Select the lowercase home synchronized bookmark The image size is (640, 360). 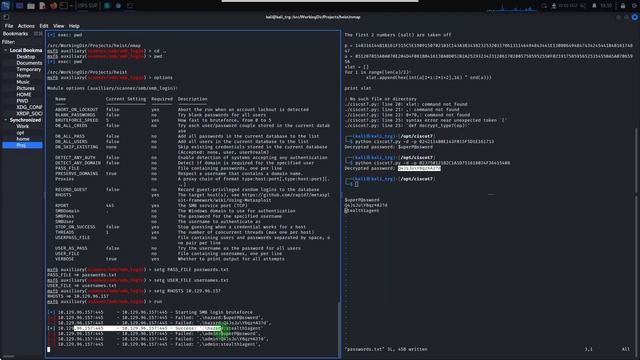(x=23, y=139)
